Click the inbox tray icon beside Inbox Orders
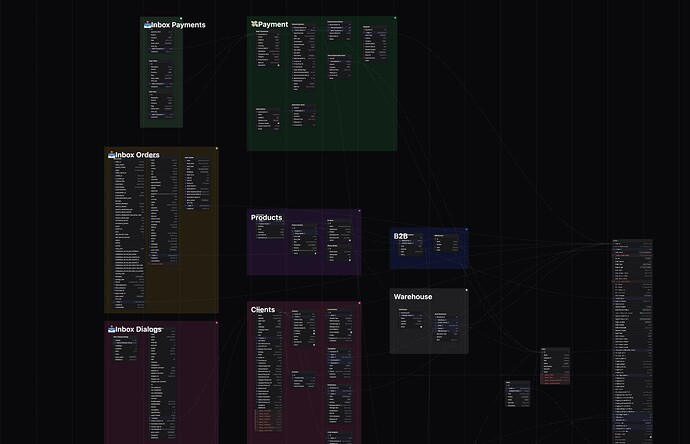690x444 pixels. pyautogui.click(x=112, y=155)
